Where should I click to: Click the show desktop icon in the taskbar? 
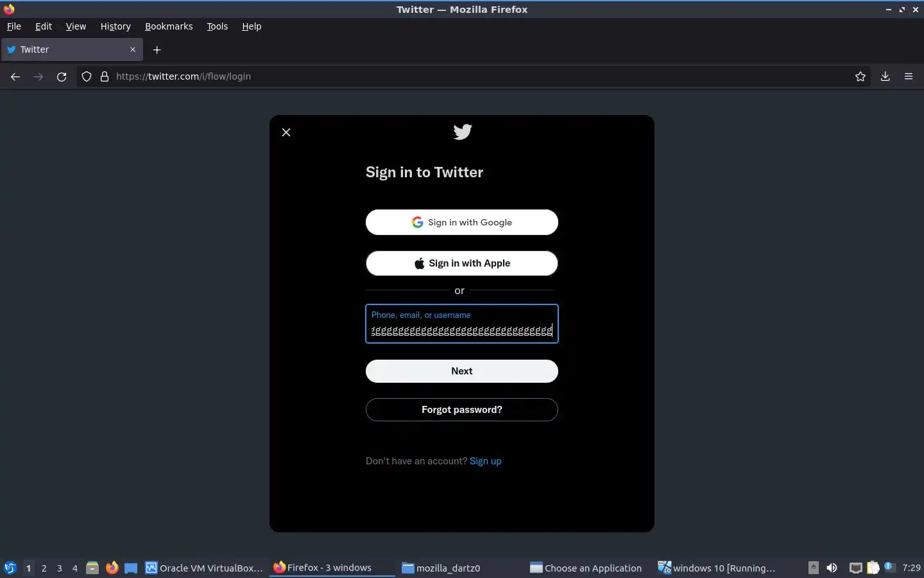tap(131, 568)
